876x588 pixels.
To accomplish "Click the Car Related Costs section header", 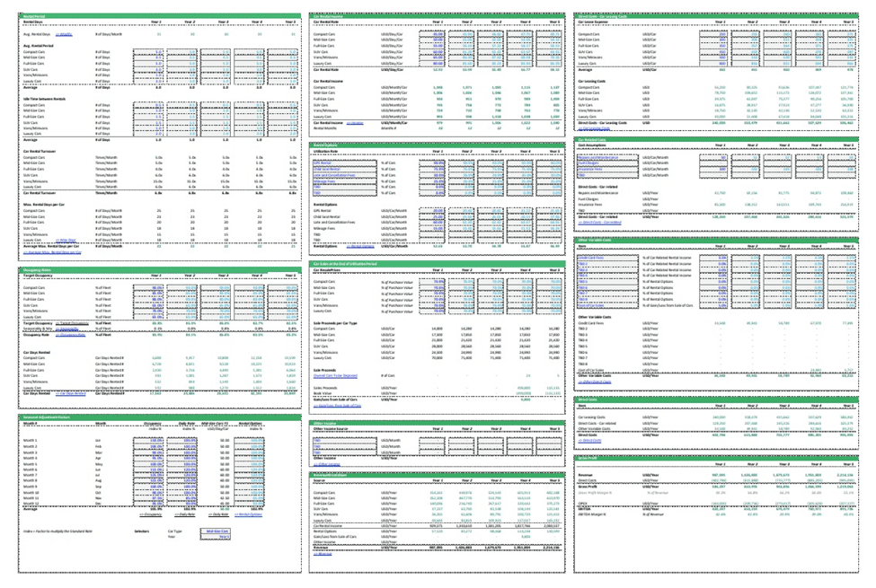I will 716,140.
